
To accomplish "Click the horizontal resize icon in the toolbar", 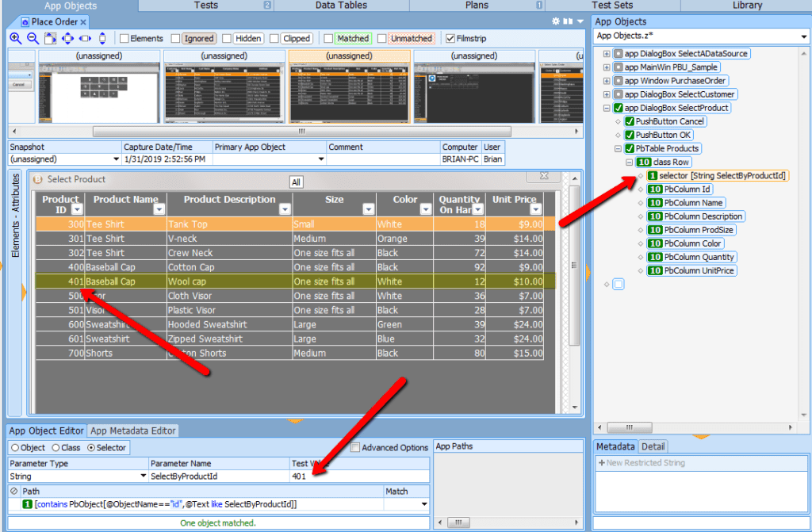I will tap(84, 38).
